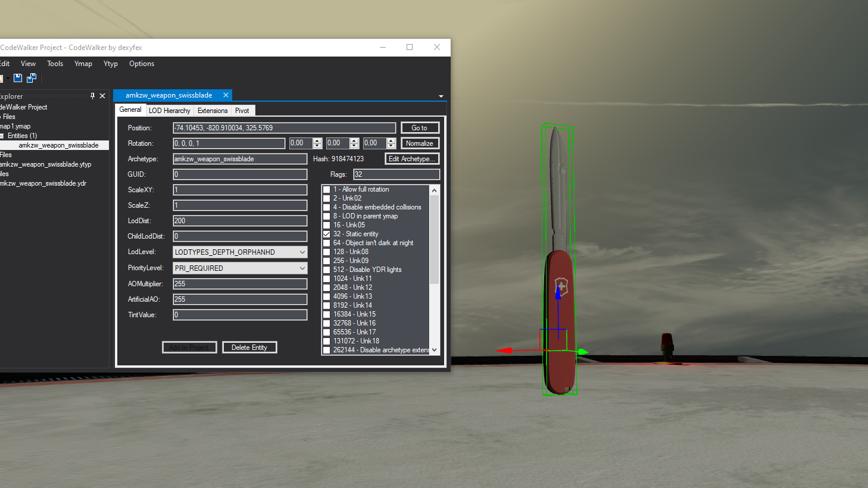
Task: Click the Delete Entity button
Action: [249, 348]
